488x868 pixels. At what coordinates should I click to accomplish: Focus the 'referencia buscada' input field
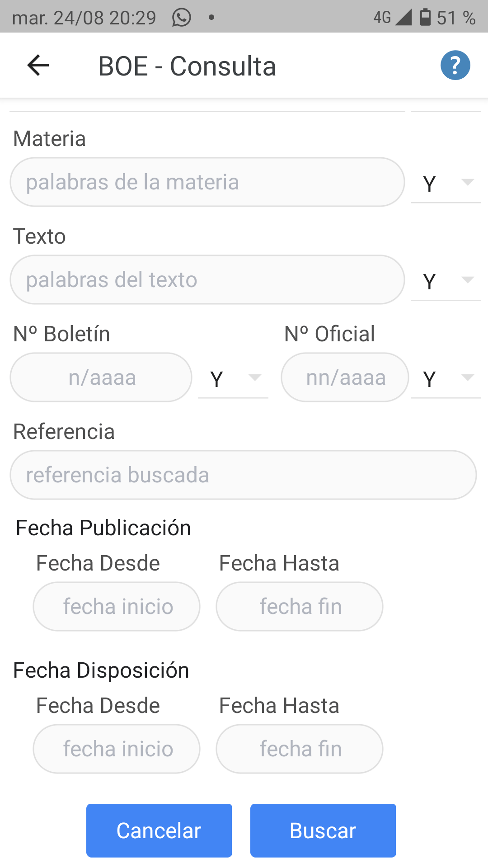point(243,475)
